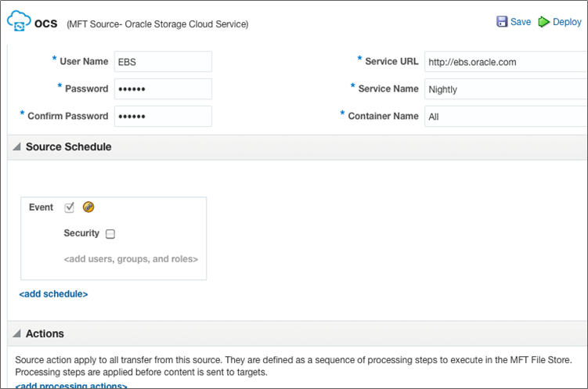588x389 pixels.
Task: Click the Service Name label
Action: (x=388, y=88)
